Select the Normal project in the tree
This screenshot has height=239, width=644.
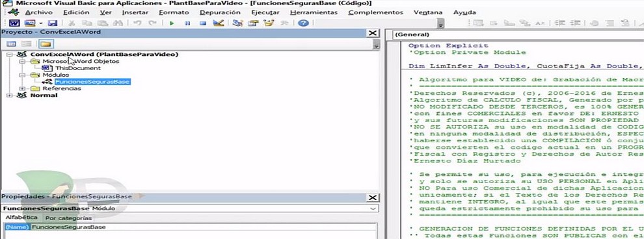coord(44,95)
